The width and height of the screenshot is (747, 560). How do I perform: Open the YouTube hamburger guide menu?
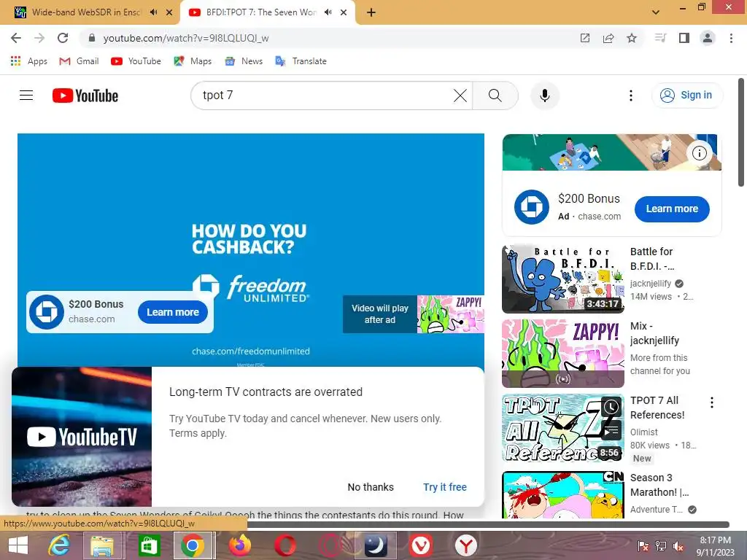click(26, 96)
